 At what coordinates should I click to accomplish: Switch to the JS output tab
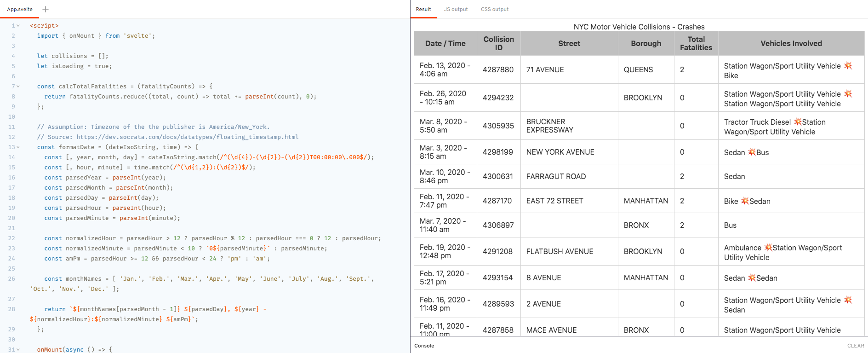pyautogui.click(x=456, y=9)
